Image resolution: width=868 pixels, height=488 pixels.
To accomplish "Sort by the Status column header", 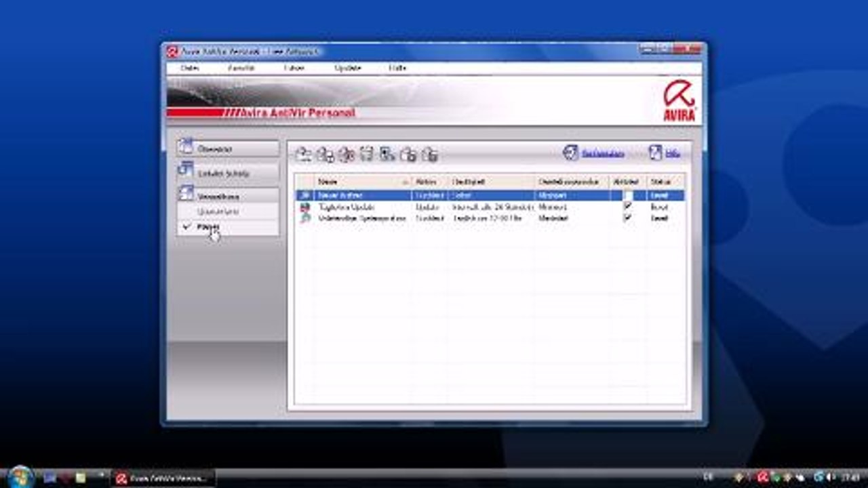I will [x=665, y=182].
